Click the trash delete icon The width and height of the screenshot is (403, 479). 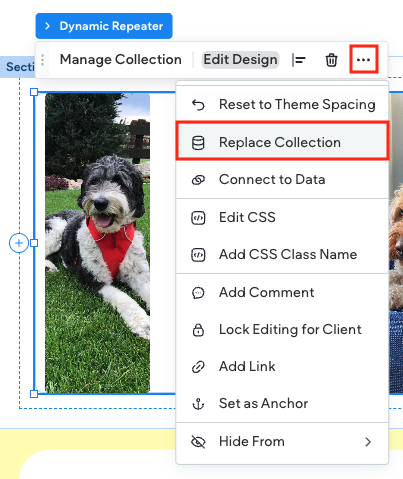point(331,60)
